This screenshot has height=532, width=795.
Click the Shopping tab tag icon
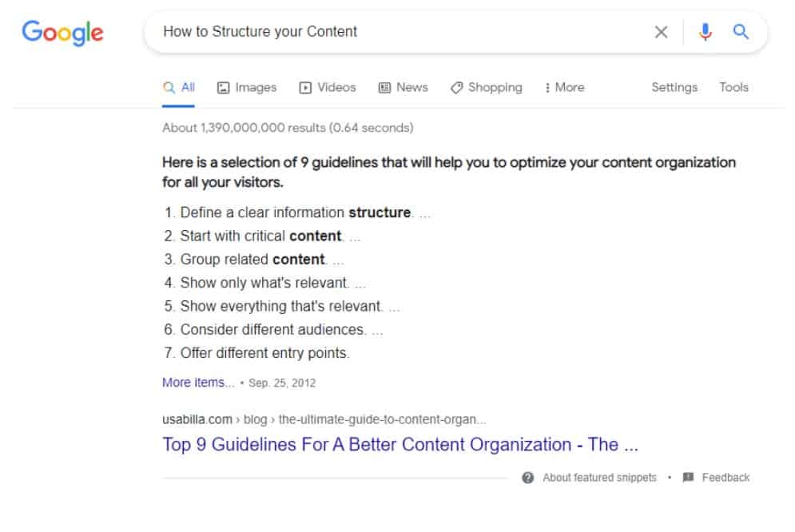coord(456,88)
